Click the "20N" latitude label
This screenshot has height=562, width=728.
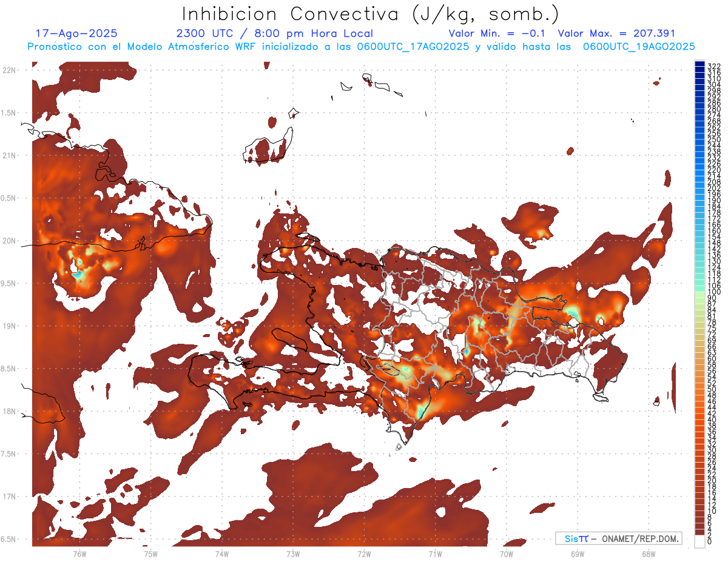pos(9,241)
